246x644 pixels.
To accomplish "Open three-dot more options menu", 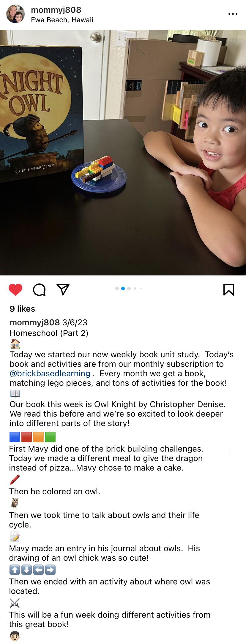I will tap(233, 14).
